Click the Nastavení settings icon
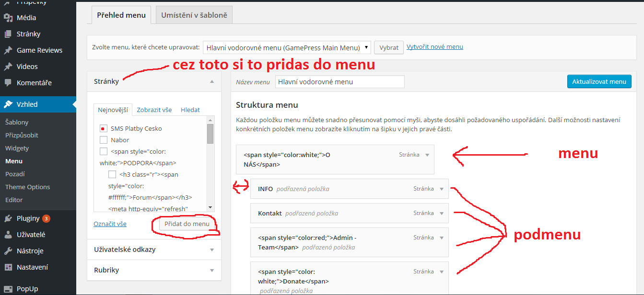644x295 pixels. click(x=8, y=267)
